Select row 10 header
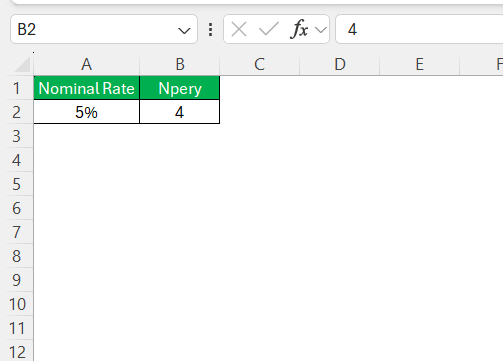 click(x=17, y=304)
